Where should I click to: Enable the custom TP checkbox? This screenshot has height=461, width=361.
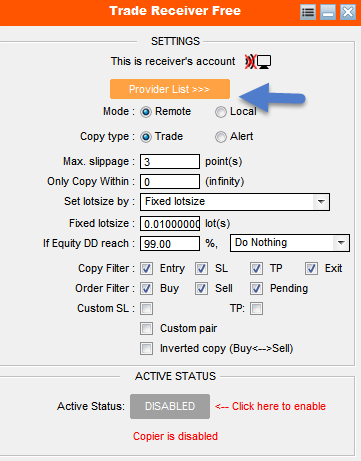point(256,309)
